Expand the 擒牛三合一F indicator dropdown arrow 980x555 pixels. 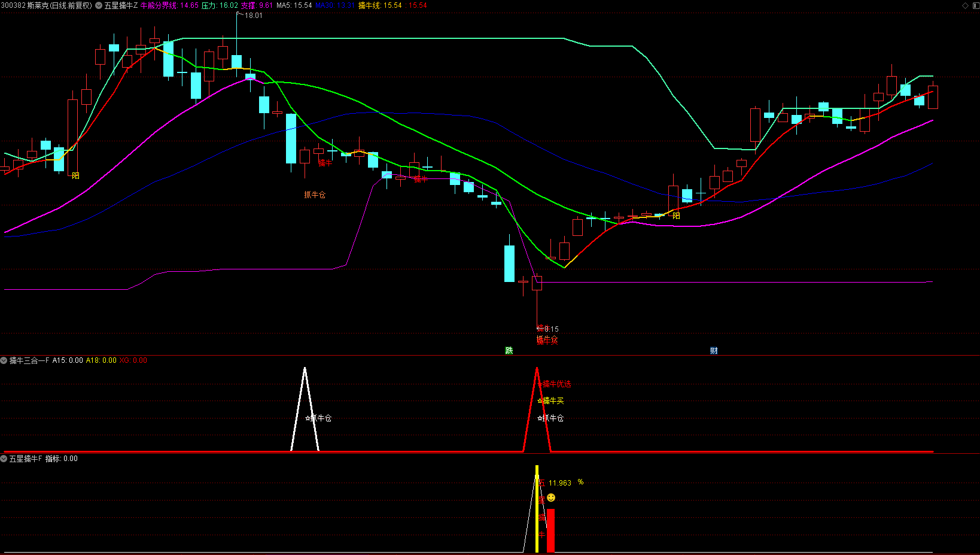coord(4,360)
